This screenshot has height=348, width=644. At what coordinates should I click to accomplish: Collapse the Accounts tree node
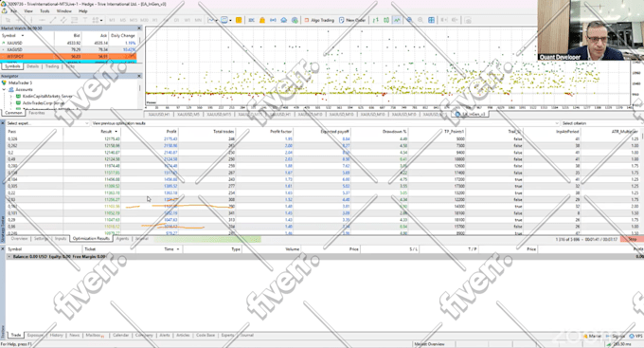[x=5, y=89]
